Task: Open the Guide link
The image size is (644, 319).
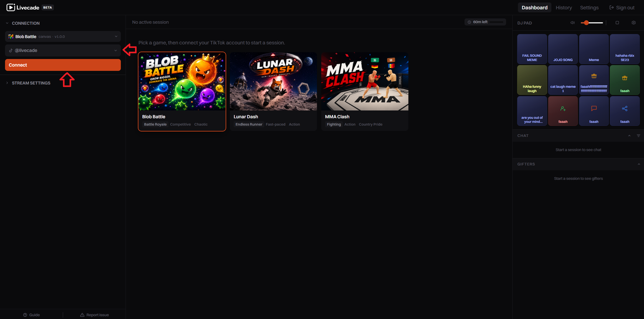Action: click(31, 315)
